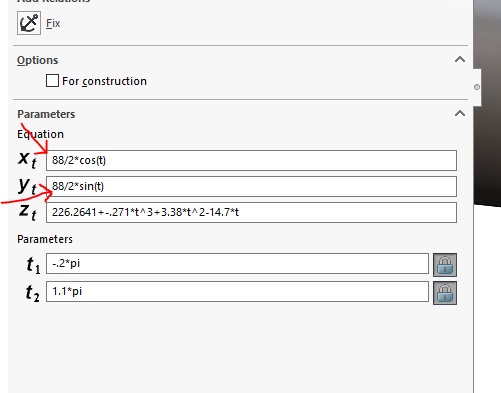Collapse the Options section chevron
Screen dimensions: 501x393
point(460,60)
